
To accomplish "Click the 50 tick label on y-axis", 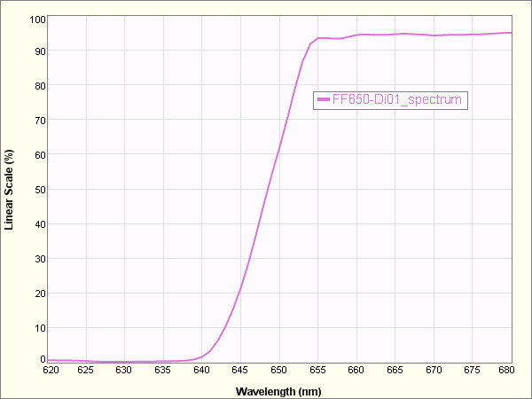I will (x=39, y=189).
